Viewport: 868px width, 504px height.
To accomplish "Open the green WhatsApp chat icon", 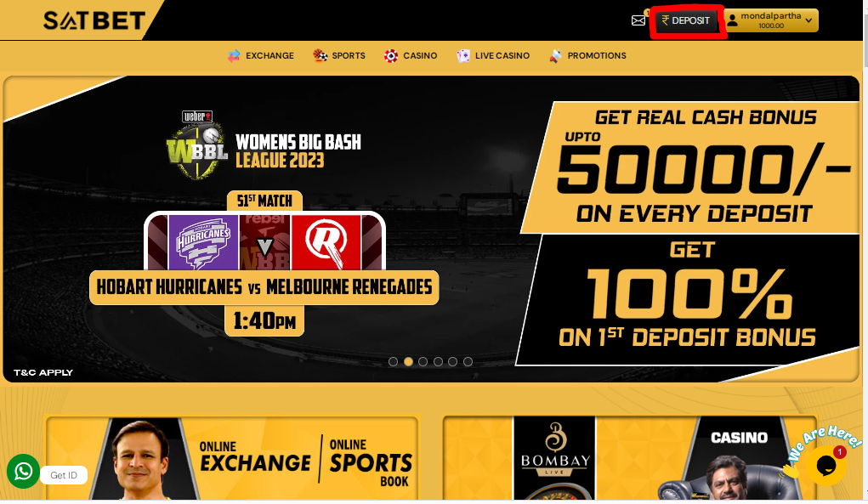I will 23,472.
